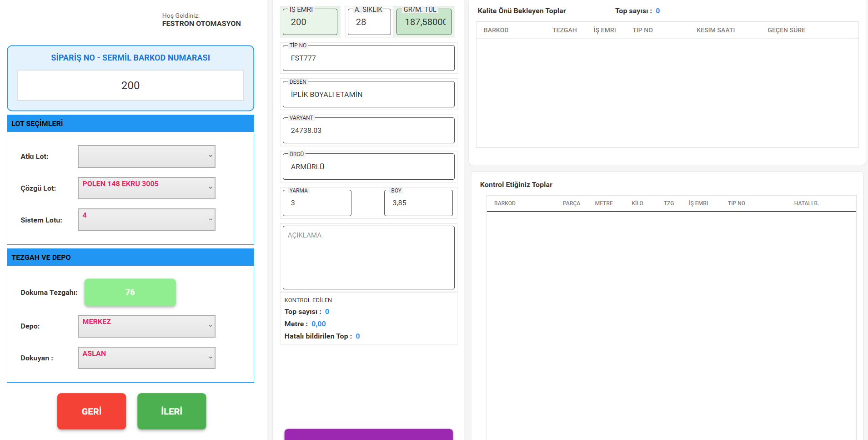
Task: Click the purple button at bottom
Action: (368, 434)
